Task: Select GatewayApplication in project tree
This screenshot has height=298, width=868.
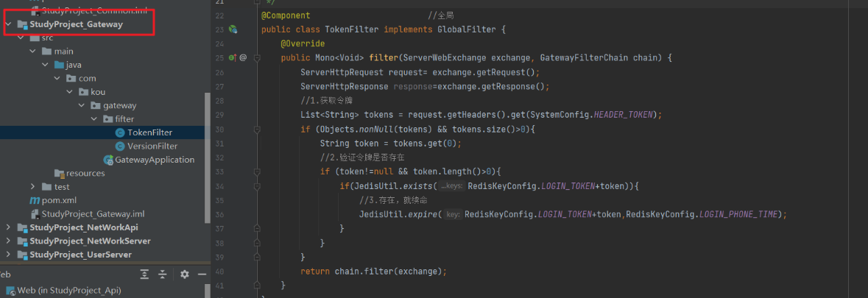Action: click(155, 160)
